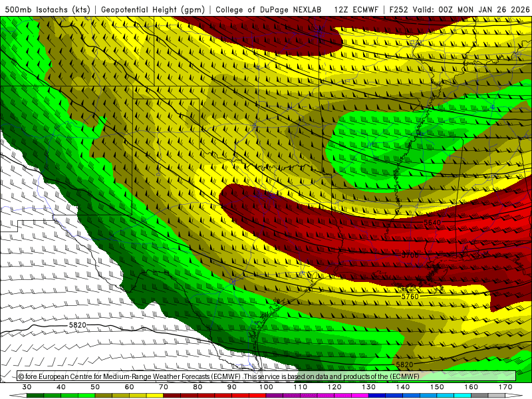Select the 100 value on the color scale
Viewport: 532px width, 399px height.
tap(267, 387)
